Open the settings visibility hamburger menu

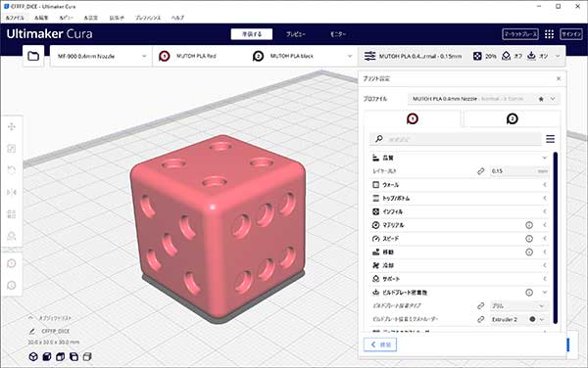point(550,139)
